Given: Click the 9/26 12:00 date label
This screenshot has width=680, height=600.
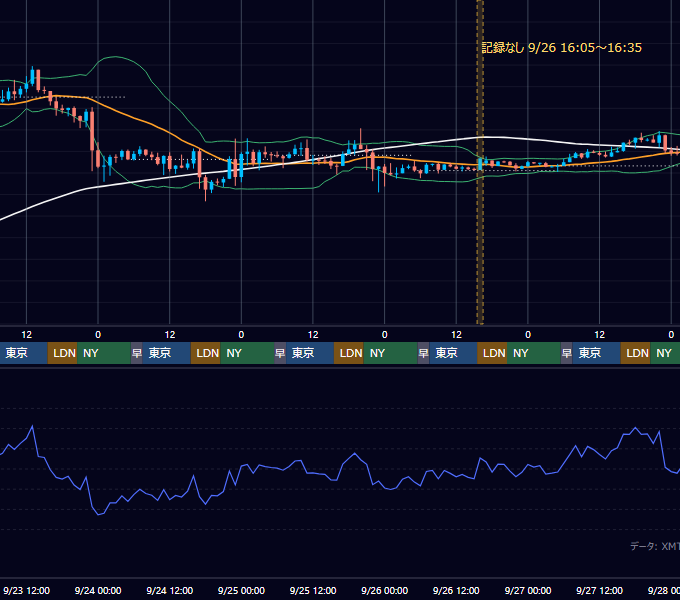Looking at the screenshot, I should point(456,590).
